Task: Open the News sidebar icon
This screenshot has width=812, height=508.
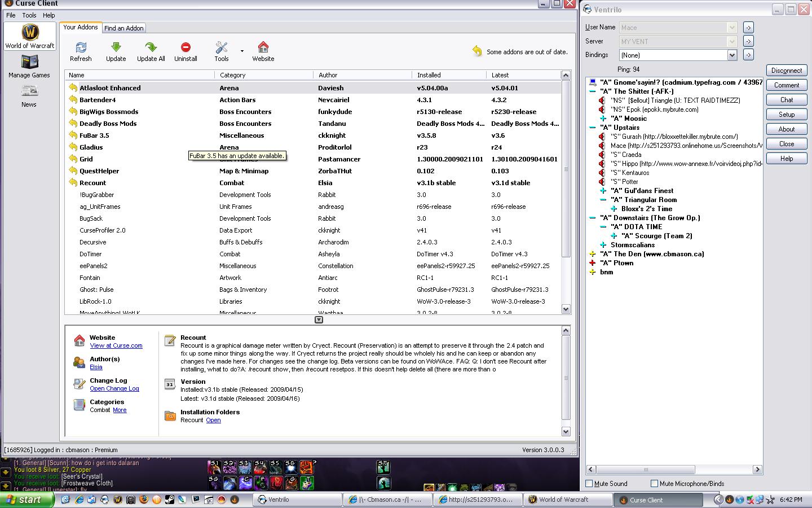Action: coord(29,91)
